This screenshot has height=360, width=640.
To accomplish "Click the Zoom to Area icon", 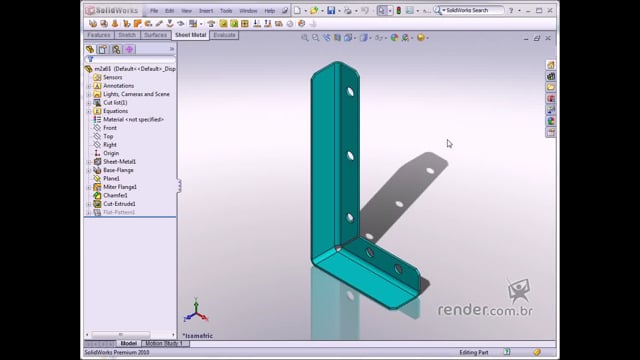I will [316, 38].
